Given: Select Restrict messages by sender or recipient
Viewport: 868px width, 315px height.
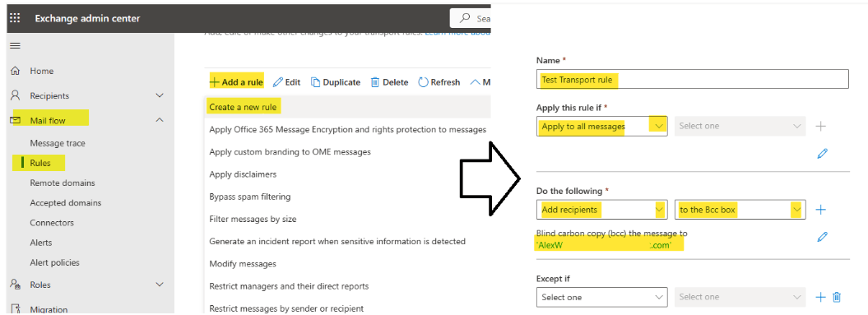Looking at the screenshot, I should (x=286, y=308).
